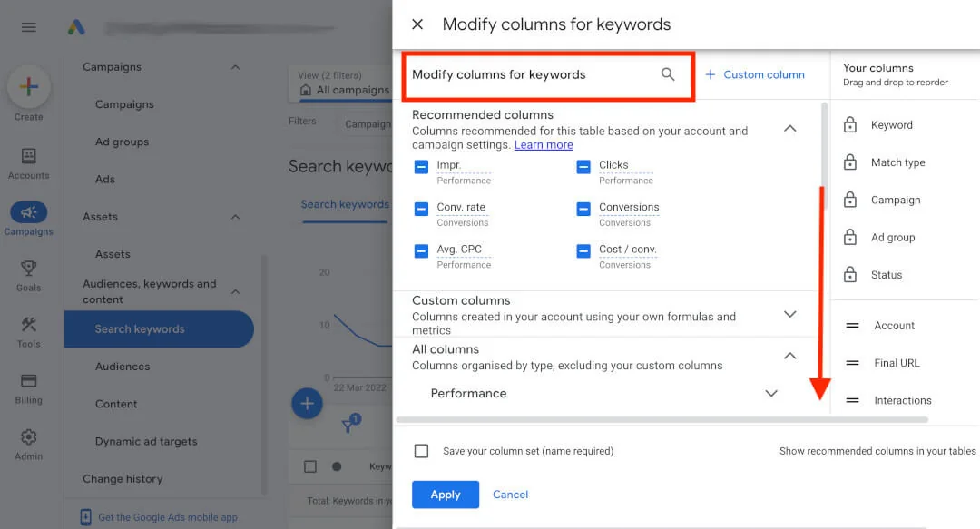Grab the drag handle for Final URL column
980x529 pixels.
coord(852,363)
